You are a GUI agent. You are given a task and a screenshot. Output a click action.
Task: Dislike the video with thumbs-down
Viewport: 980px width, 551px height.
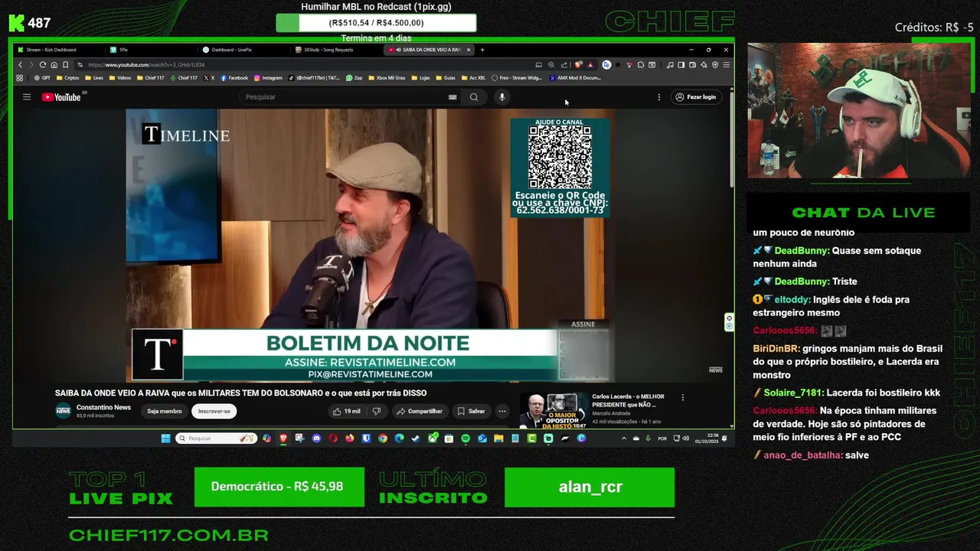[376, 411]
